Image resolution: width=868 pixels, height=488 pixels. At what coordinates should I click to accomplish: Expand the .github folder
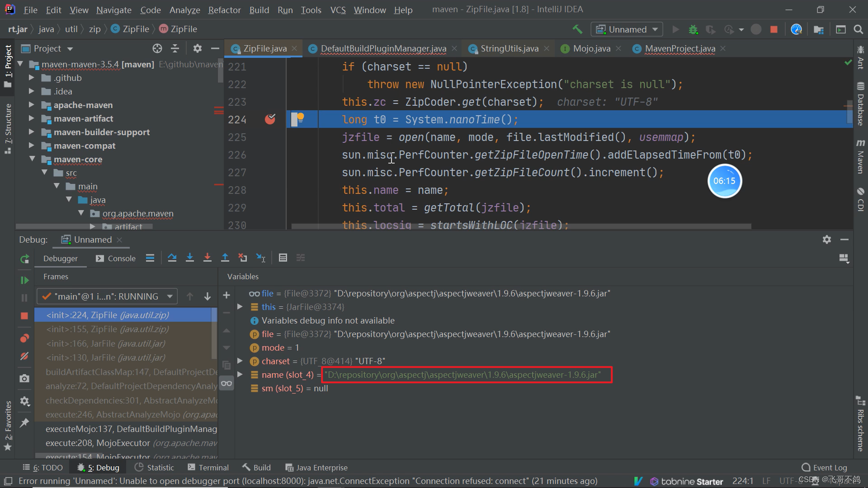(x=31, y=78)
